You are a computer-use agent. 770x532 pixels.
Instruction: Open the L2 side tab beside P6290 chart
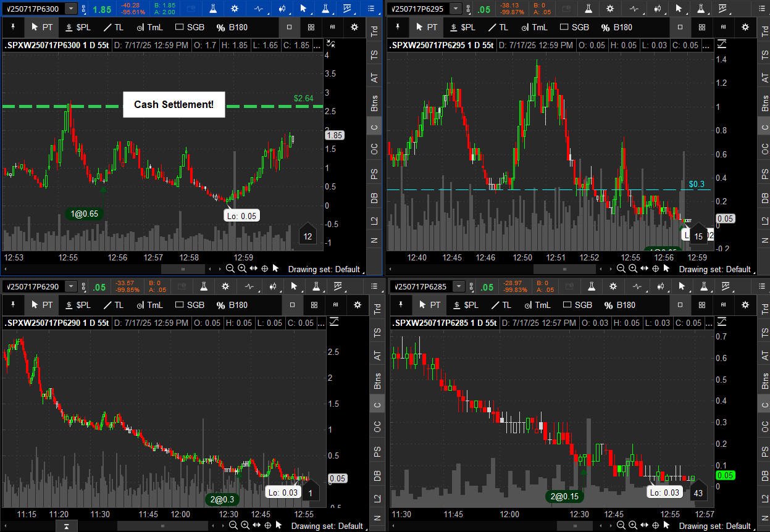click(374, 498)
